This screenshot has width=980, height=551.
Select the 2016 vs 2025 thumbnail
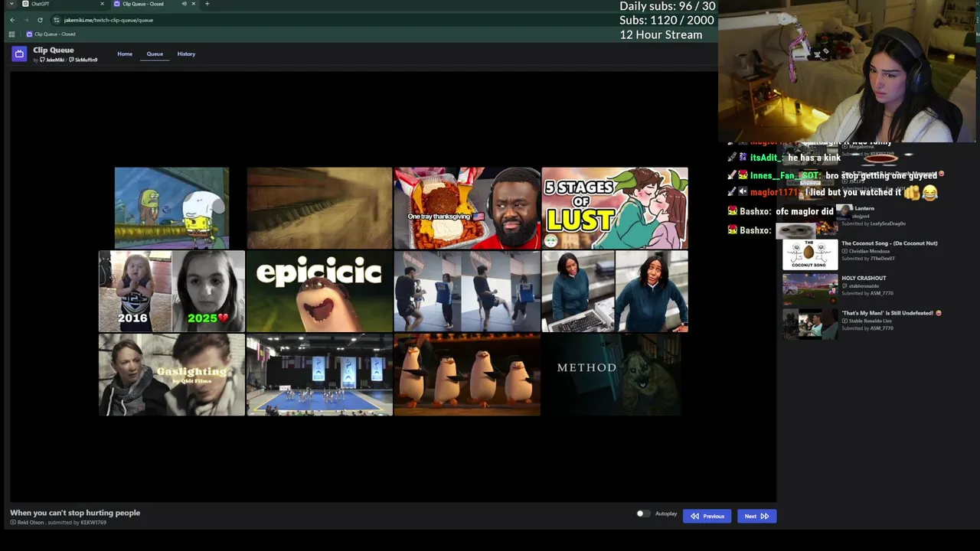[x=171, y=292]
